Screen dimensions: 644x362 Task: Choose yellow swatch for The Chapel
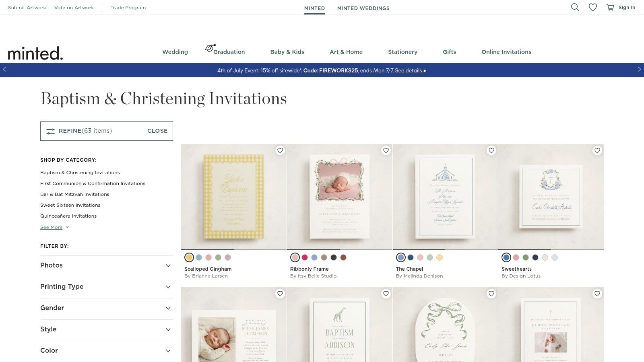(440, 257)
